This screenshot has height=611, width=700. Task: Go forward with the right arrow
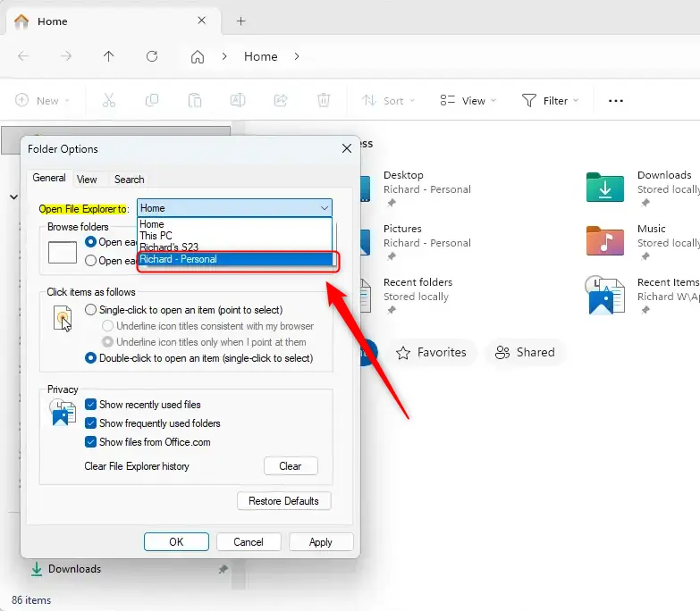pos(66,56)
